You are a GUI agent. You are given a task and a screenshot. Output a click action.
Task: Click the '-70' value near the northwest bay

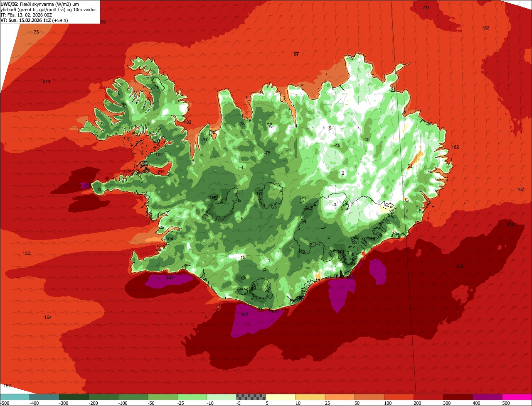(x=203, y=139)
